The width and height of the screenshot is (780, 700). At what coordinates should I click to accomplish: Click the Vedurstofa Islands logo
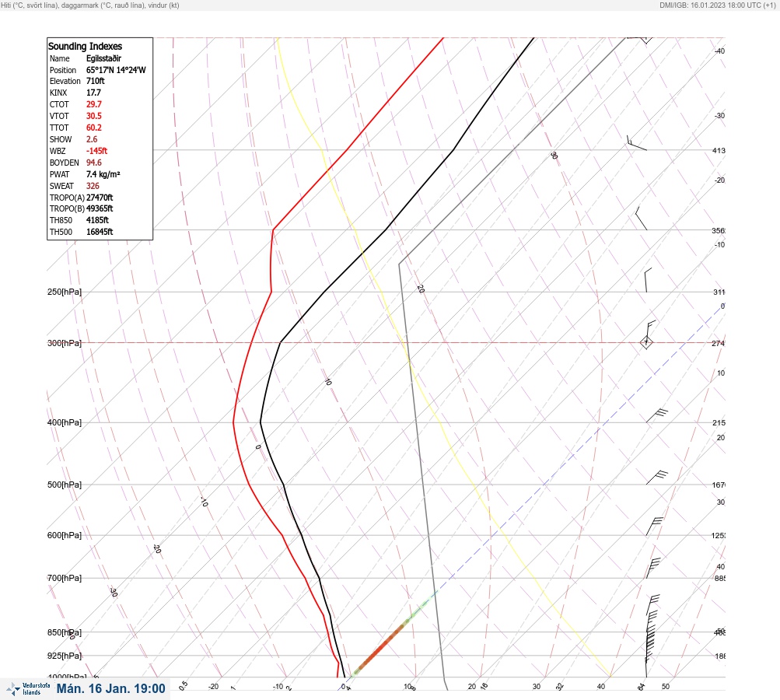[x=28, y=689]
